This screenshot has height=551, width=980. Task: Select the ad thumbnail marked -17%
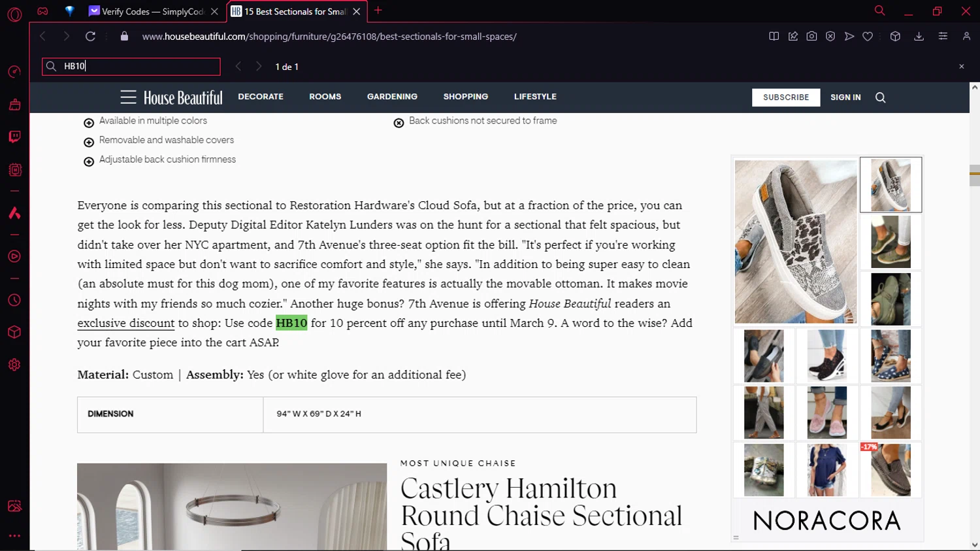point(890,470)
